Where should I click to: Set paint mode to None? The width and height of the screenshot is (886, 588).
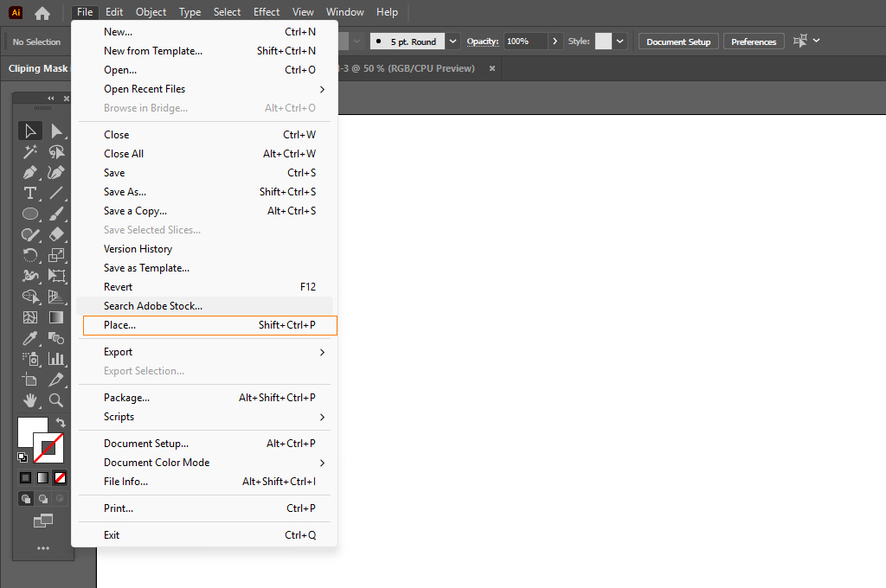60,478
